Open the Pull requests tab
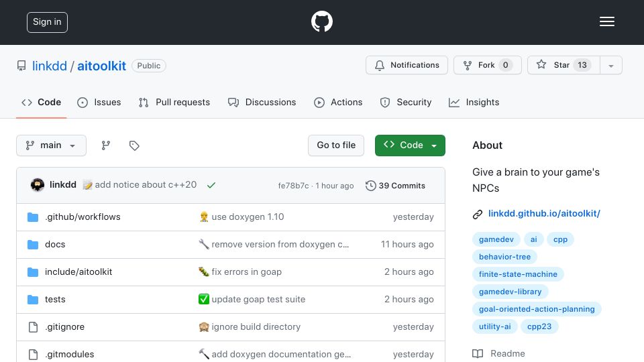Image resolution: width=644 pixels, height=362 pixels. (x=174, y=102)
